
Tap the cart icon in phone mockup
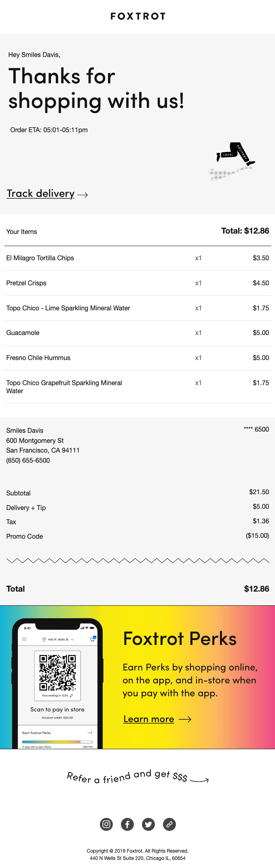tap(92, 639)
